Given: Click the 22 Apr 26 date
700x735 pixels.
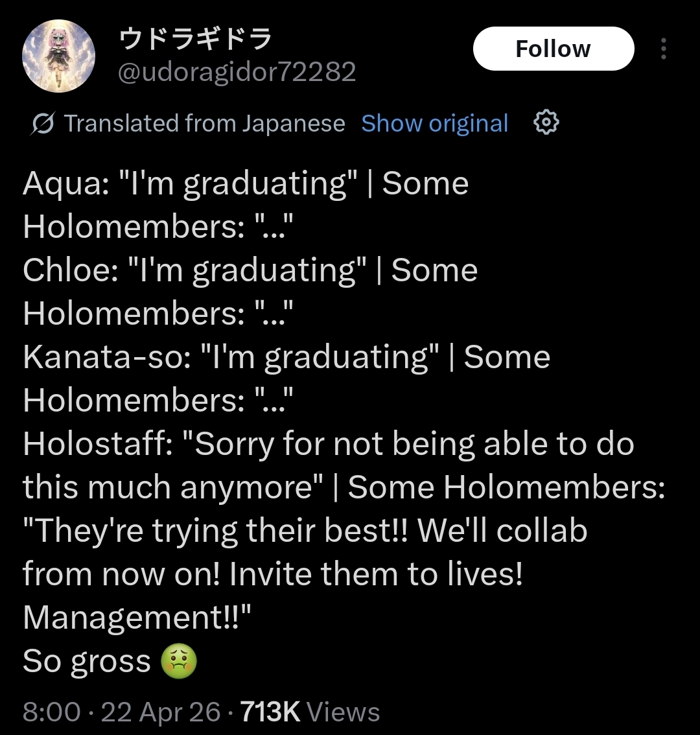Looking at the screenshot, I should point(161,712).
